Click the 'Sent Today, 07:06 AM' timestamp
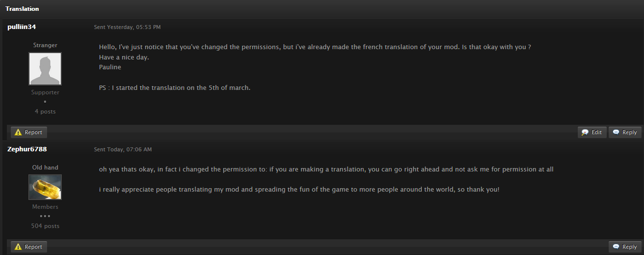The width and height of the screenshot is (644, 255). coord(123,149)
